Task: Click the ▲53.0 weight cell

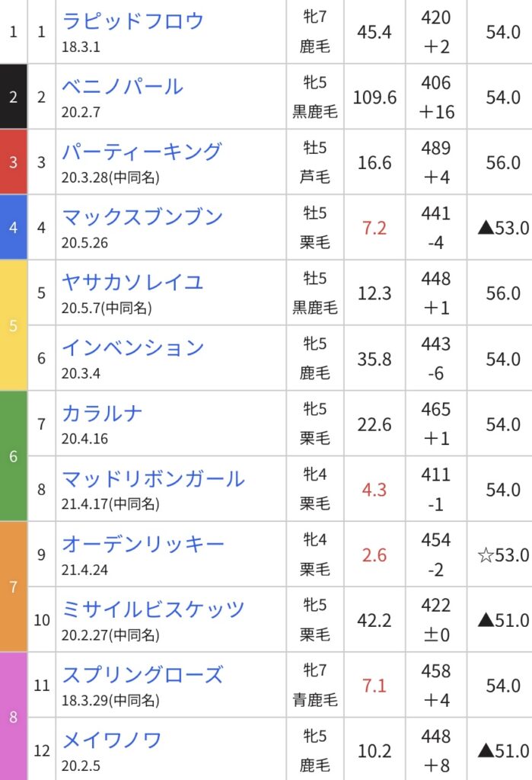Action: tap(503, 228)
